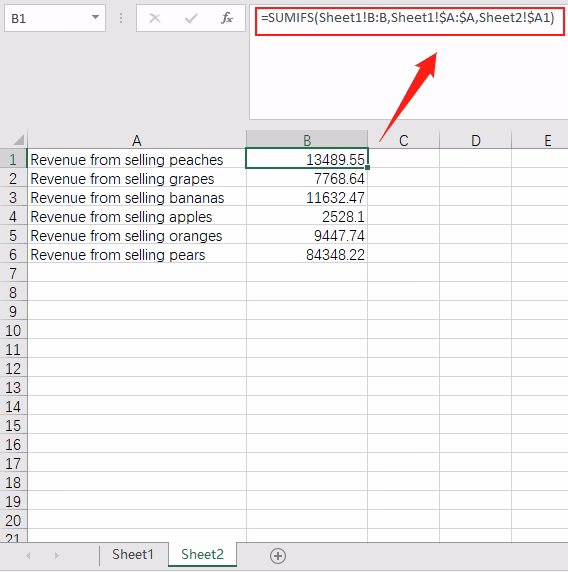
Task: Cancel formula entry with the X icon
Action: pyautogui.click(x=155, y=18)
